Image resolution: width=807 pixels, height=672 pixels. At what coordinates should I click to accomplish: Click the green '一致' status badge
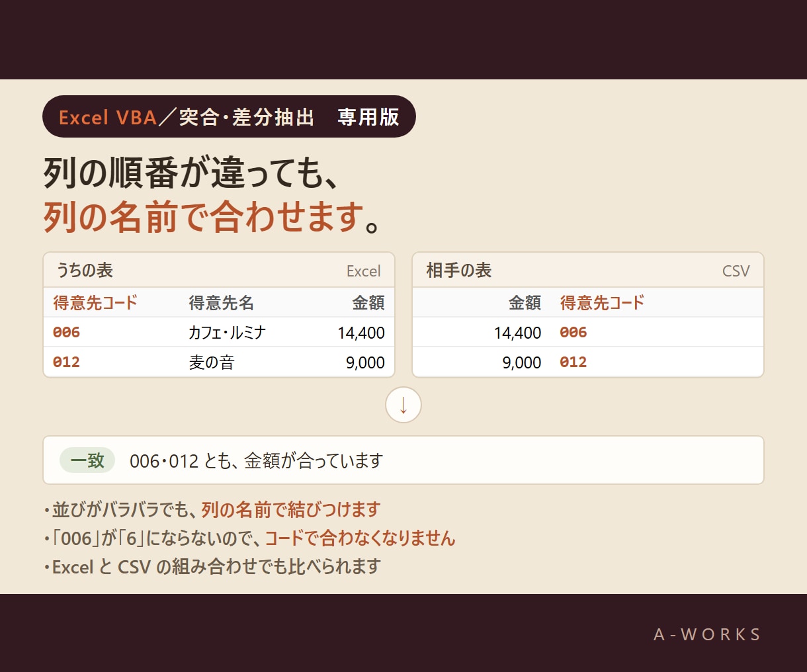point(87,460)
